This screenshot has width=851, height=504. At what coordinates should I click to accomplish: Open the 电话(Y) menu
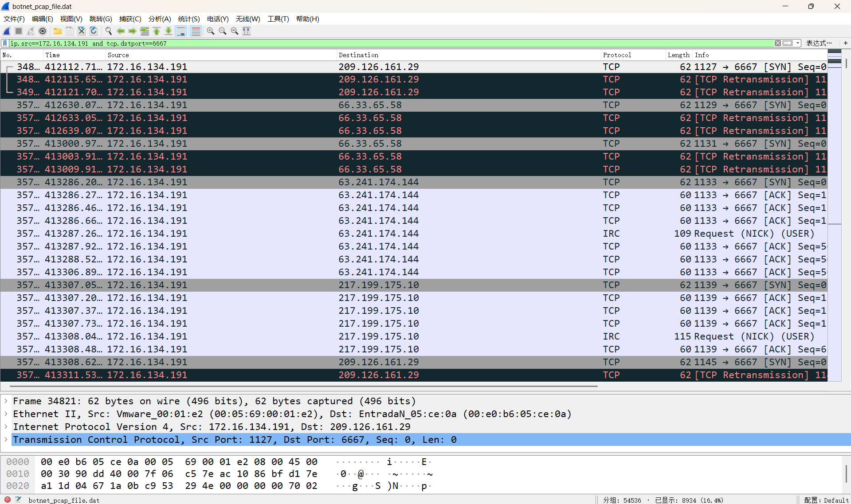(x=218, y=19)
